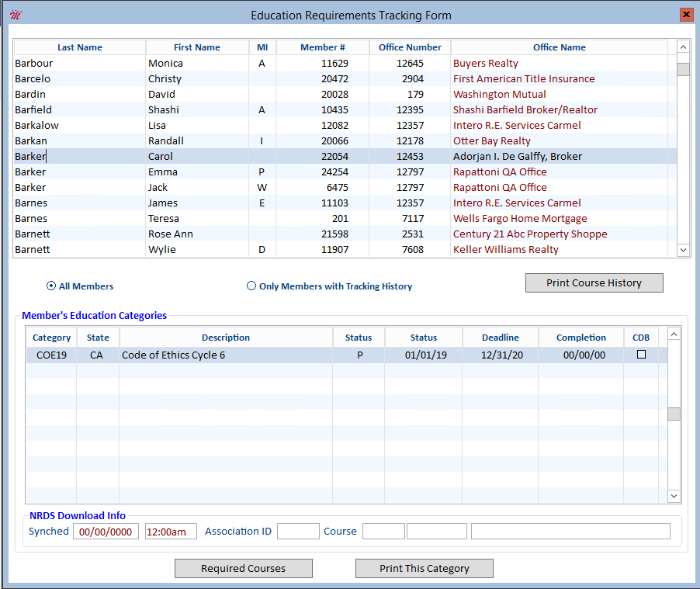Click the Category column header
The height and width of the screenshot is (589, 700).
(51, 338)
